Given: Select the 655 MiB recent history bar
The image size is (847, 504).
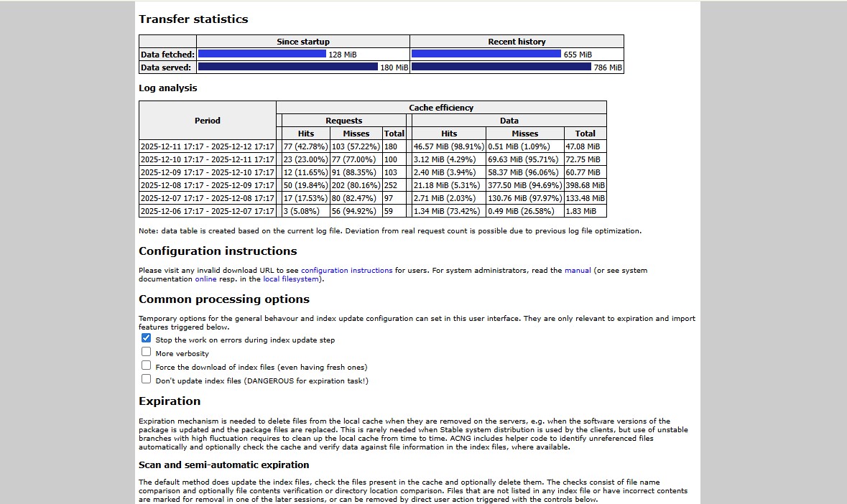Looking at the screenshot, I should (x=486, y=54).
